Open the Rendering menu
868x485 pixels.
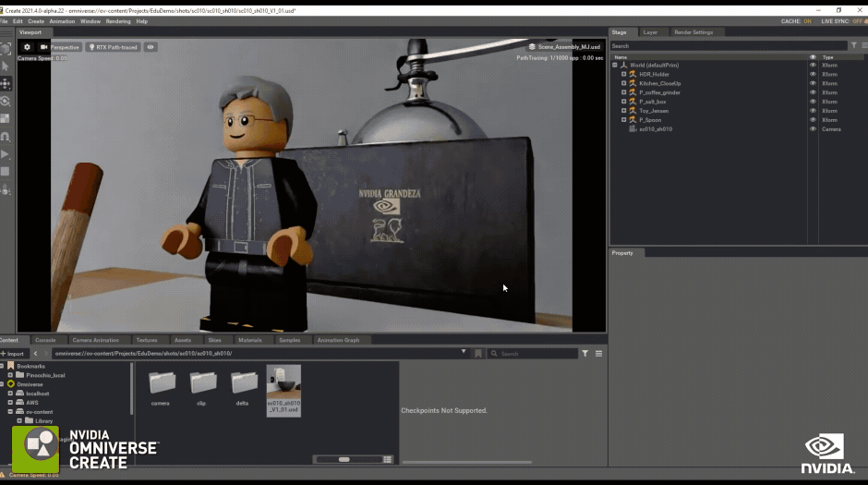(118, 21)
